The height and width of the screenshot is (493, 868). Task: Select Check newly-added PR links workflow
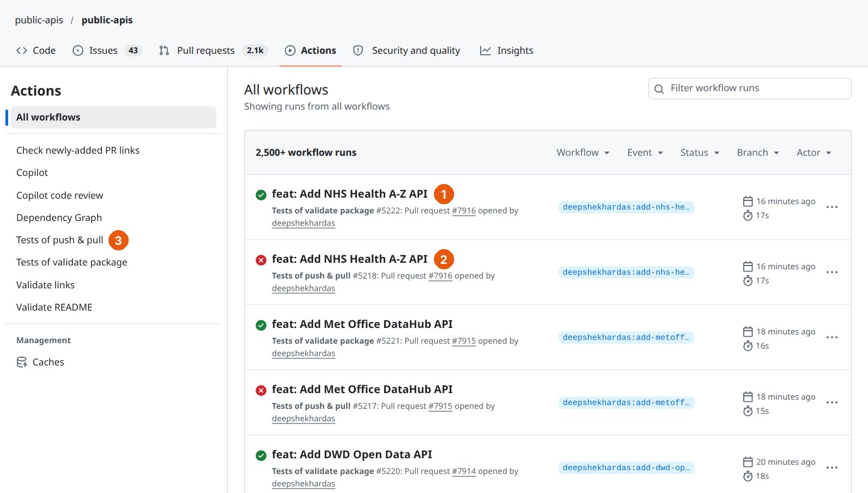coord(78,150)
